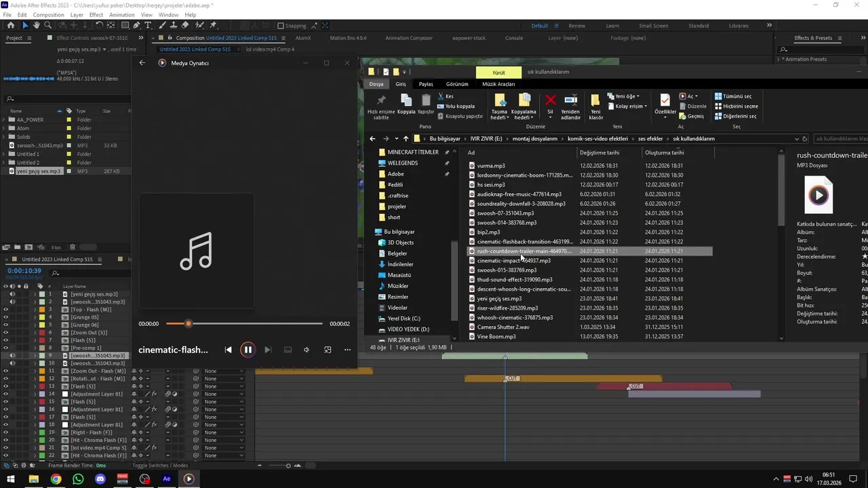868x488 pixels.
Task: Open Kolay erişim dropdown in ribbon
Action: [627, 106]
